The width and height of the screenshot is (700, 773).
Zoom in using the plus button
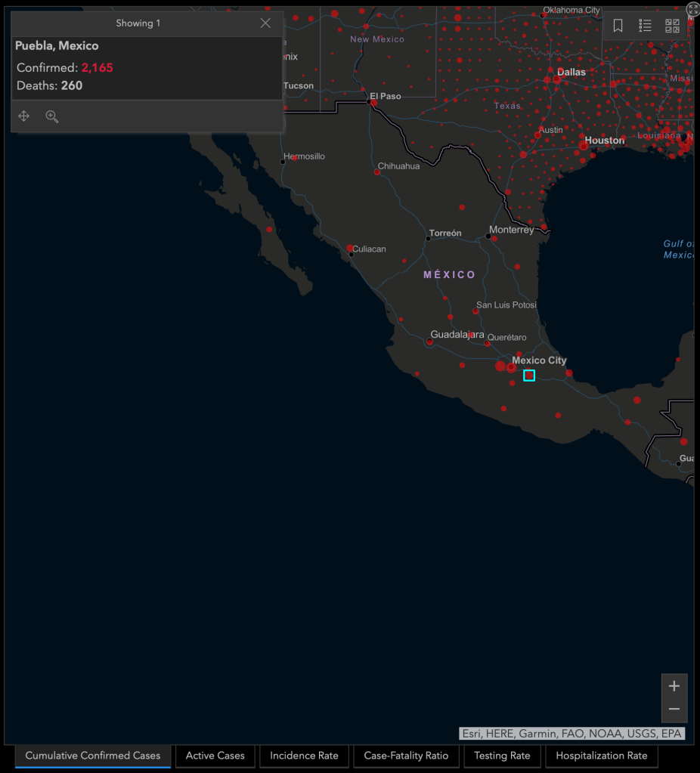click(x=674, y=686)
